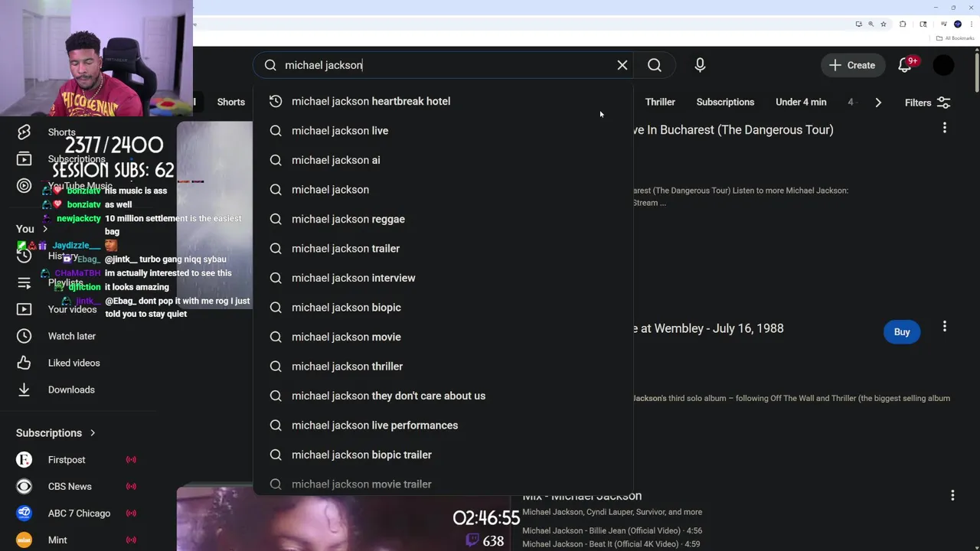Click the magnifier search submit button
This screenshot has width=980, height=551.
[x=655, y=65]
